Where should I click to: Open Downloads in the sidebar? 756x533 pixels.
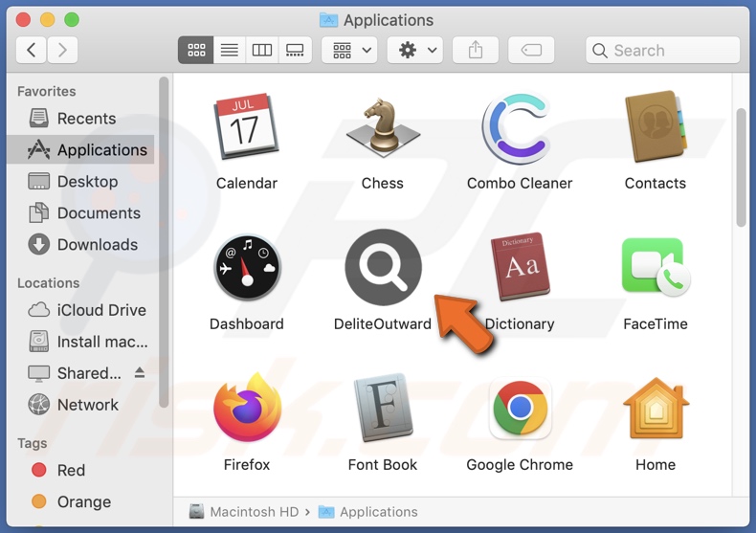click(x=80, y=245)
